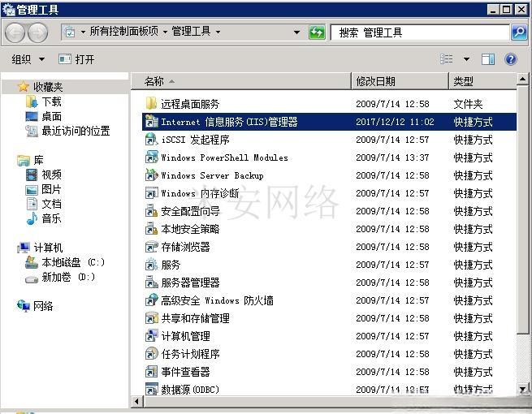Viewport: 532px width, 414px height.
Task: Click the vertical scrollbar up arrow
Action: [x=522, y=79]
